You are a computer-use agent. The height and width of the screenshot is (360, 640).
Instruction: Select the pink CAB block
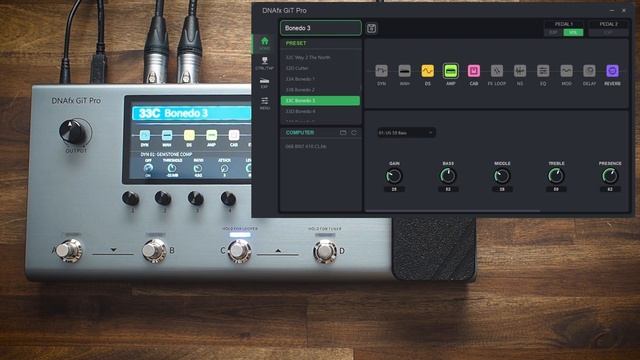click(473, 71)
